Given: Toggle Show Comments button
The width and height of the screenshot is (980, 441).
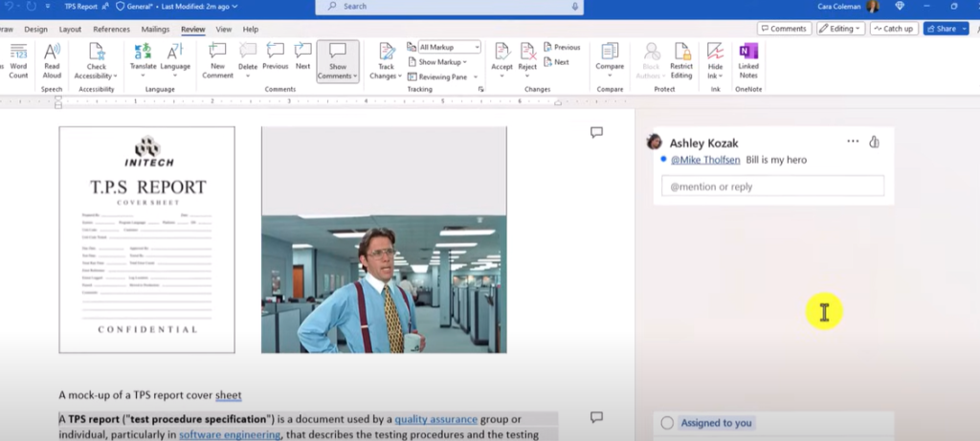Looking at the screenshot, I should pos(338,61).
